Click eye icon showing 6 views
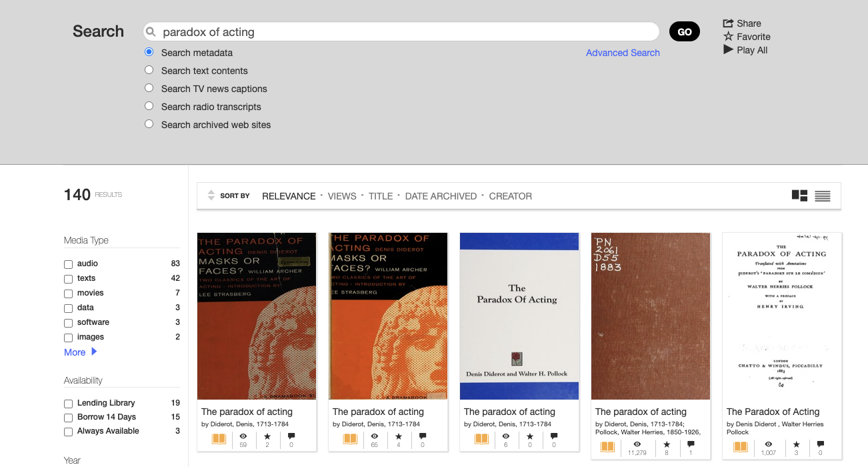 (x=505, y=436)
